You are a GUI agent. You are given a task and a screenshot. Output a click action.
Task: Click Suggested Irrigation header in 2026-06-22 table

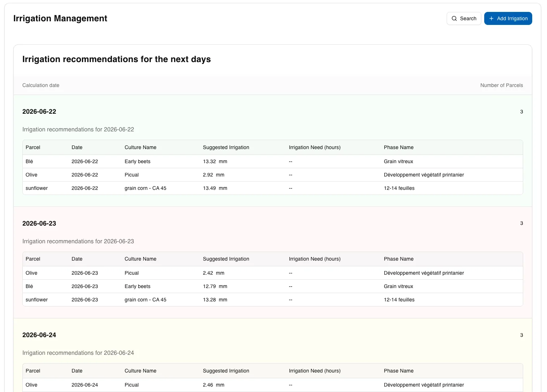pyautogui.click(x=226, y=147)
